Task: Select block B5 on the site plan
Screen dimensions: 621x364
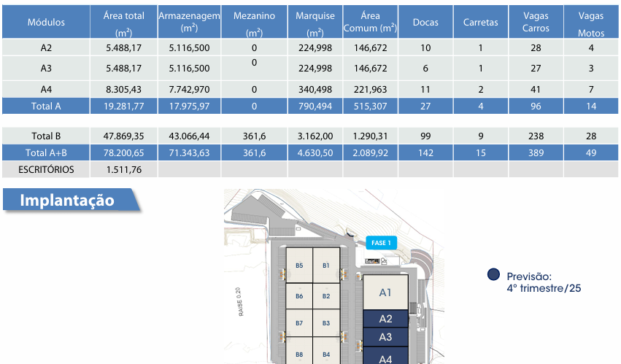Action: pos(299,266)
